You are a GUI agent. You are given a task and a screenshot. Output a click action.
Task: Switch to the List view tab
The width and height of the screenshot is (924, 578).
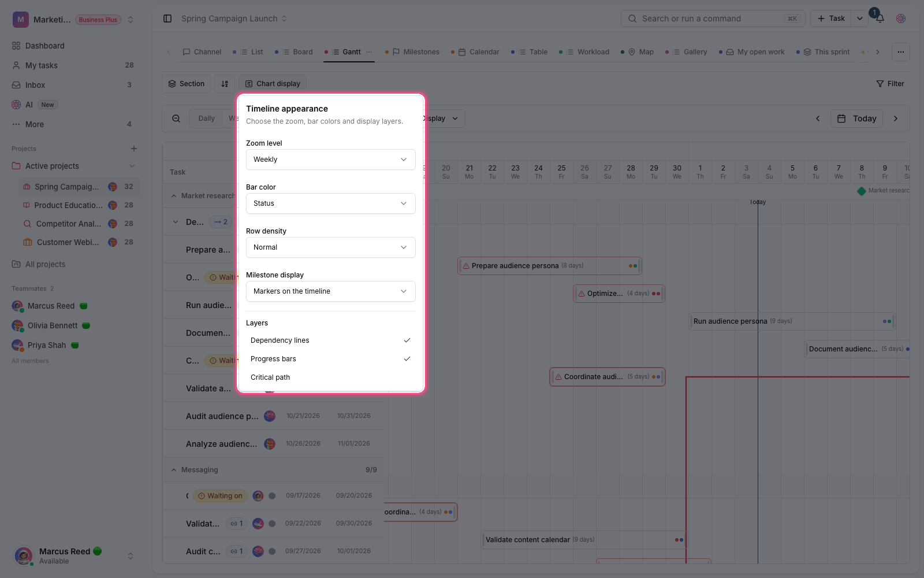pyautogui.click(x=248, y=52)
